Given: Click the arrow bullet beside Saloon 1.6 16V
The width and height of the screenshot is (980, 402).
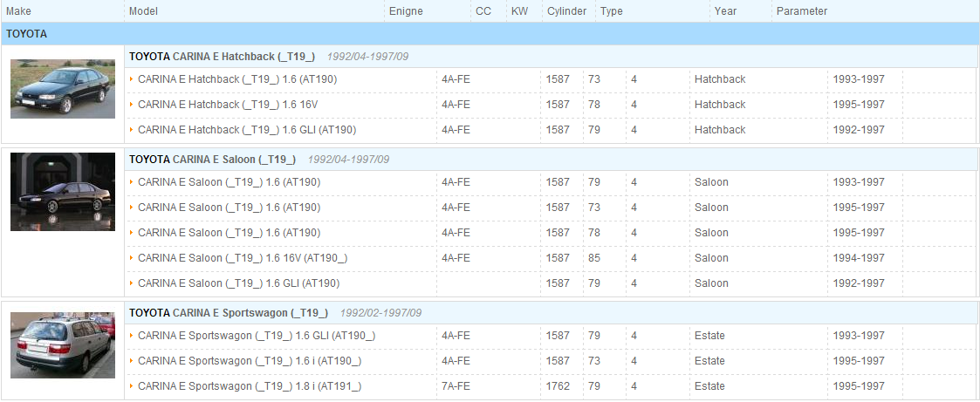Looking at the screenshot, I should pyautogui.click(x=132, y=257).
